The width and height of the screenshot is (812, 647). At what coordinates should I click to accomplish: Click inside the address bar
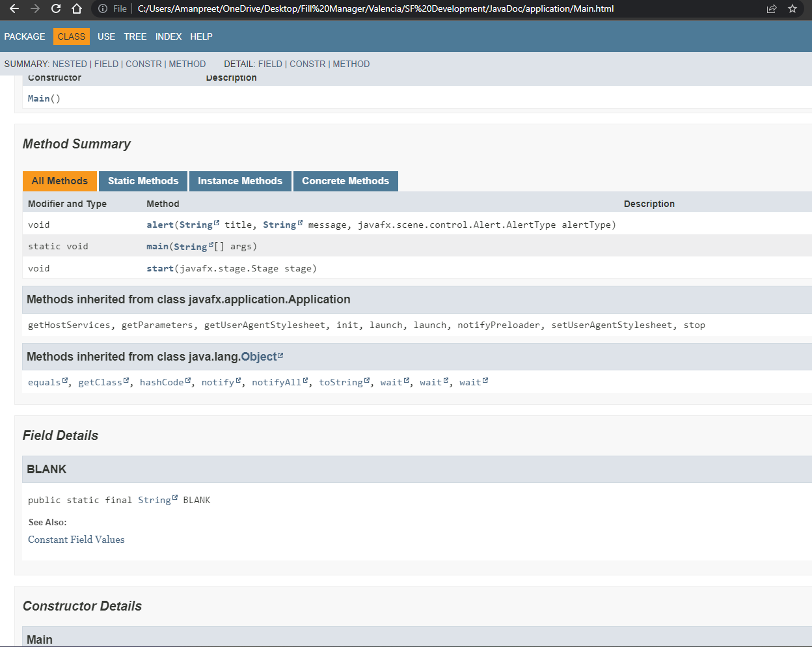click(325, 9)
